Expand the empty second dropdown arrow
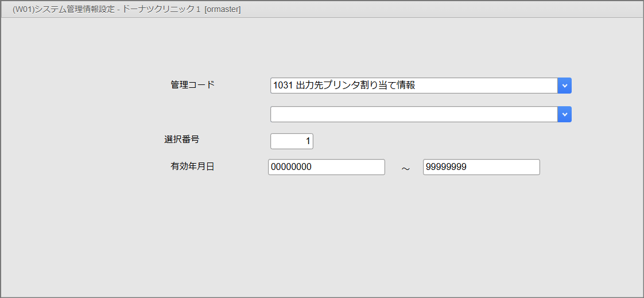 564,114
